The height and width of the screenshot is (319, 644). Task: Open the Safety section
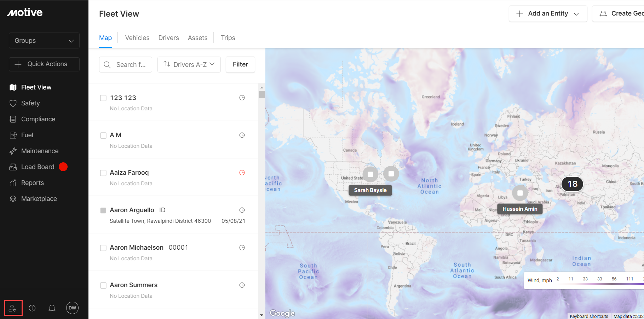(30, 103)
